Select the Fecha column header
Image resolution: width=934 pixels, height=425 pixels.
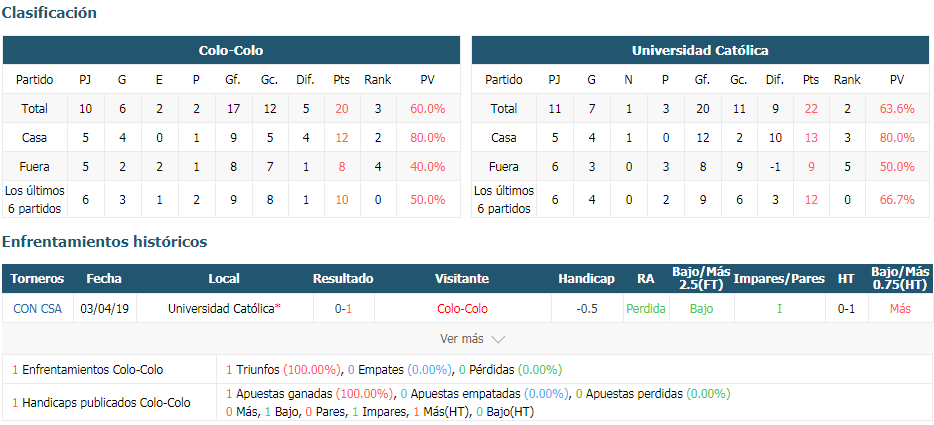click(104, 278)
